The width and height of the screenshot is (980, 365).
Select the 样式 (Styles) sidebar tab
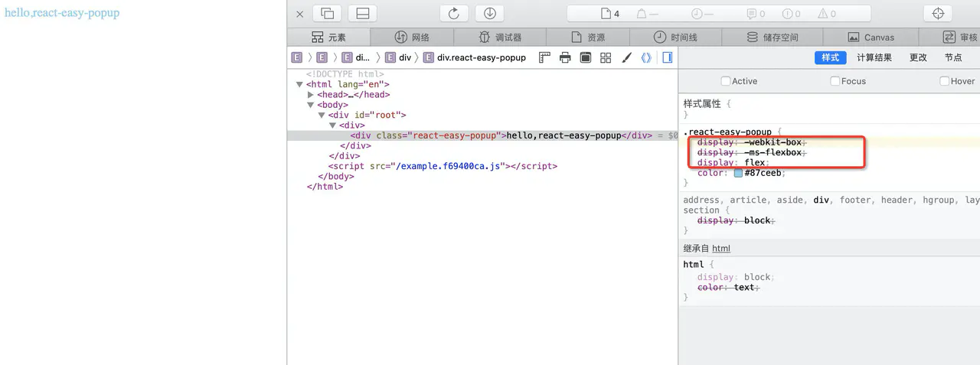[x=831, y=57]
